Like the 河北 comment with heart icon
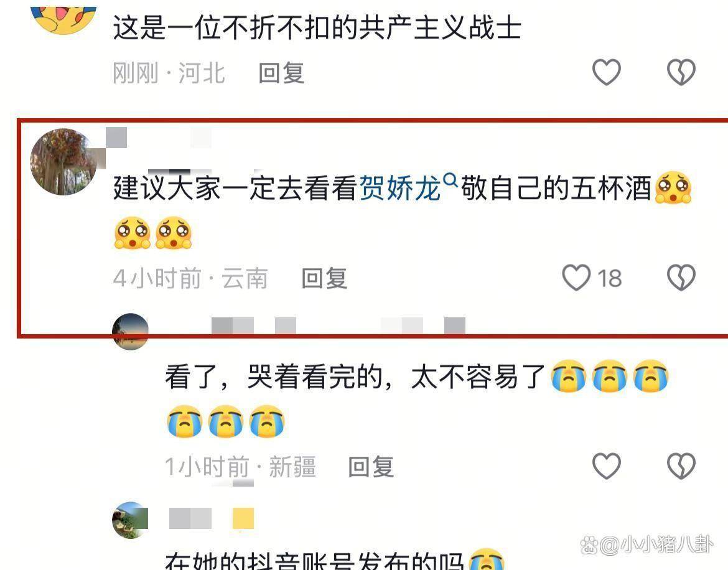This screenshot has height=570, width=728. (x=607, y=72)
